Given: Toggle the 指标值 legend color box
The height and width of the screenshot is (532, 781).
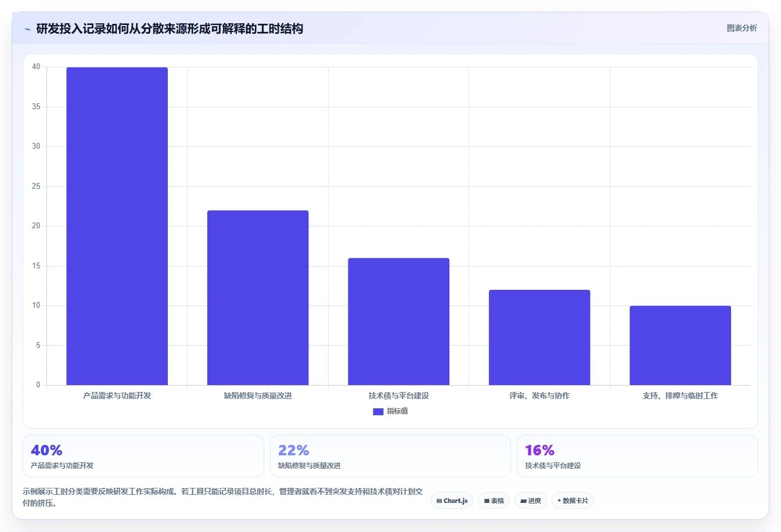Looking at the screenshot, I should pos(378,411).
